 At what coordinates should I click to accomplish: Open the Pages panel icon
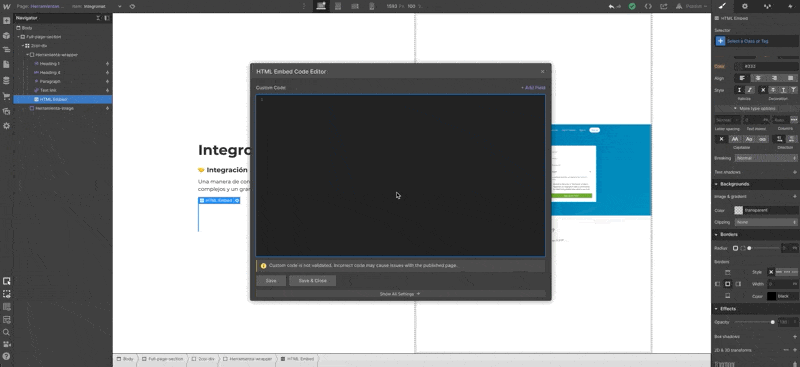(x=6, y=64)
